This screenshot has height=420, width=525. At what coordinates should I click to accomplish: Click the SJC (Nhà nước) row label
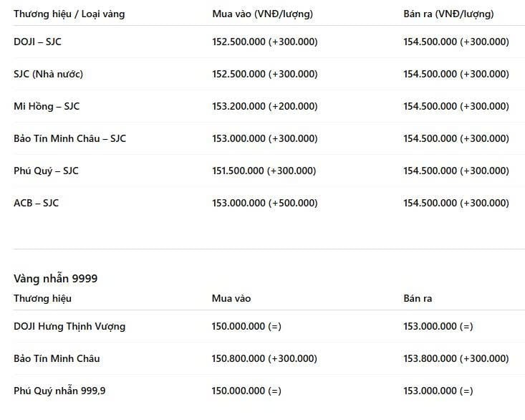pyautogui.click(x=43, y=74)
